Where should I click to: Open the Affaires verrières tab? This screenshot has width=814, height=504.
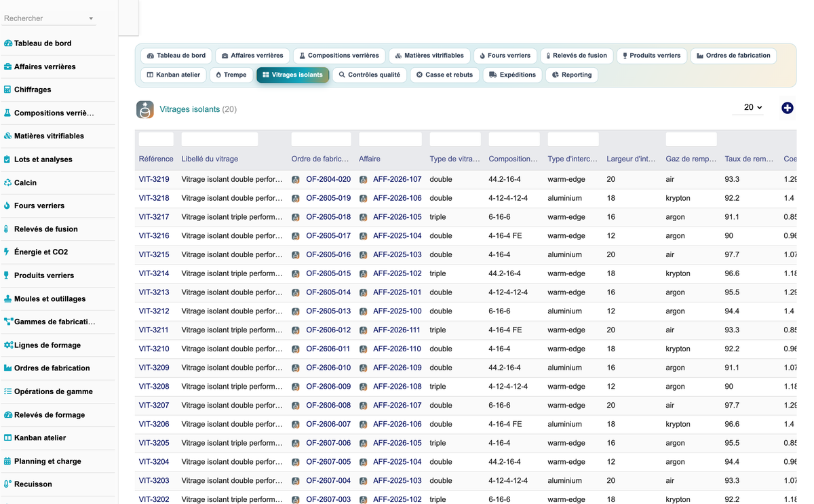coord(252,56)
